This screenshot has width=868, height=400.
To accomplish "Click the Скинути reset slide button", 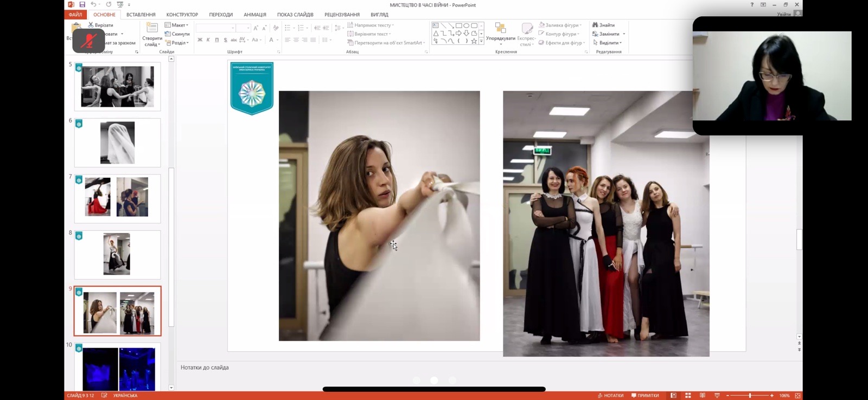I will [177, 34].
